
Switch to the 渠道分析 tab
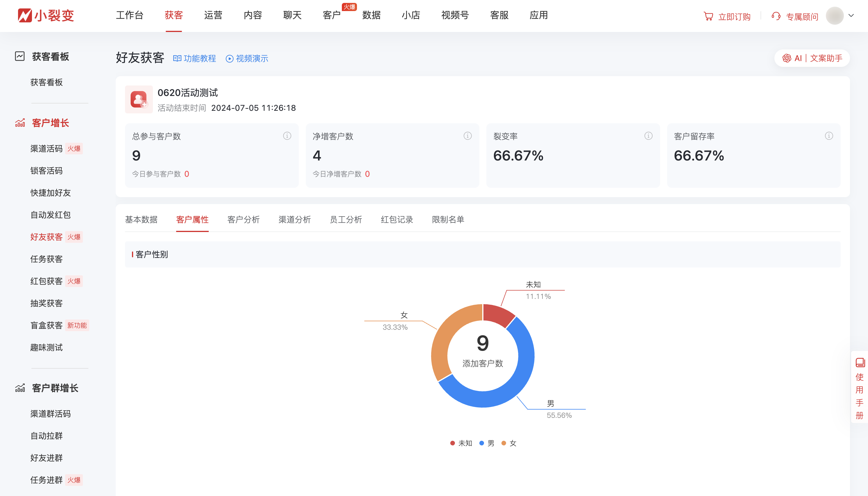tap(295, 220)
